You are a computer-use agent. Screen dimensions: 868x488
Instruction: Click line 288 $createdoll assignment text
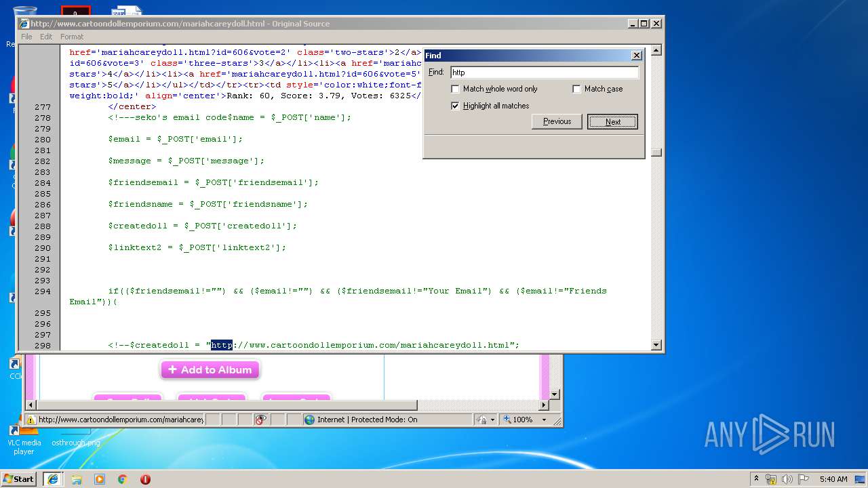click(x=202, y=226)
